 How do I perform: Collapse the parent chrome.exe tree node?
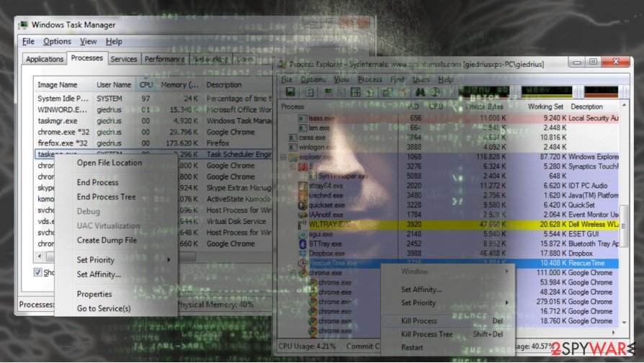[293, 273]
